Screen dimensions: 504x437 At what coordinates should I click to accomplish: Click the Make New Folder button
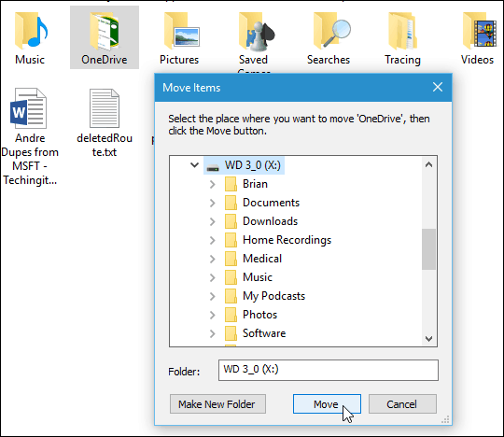[x=217, y=404]
